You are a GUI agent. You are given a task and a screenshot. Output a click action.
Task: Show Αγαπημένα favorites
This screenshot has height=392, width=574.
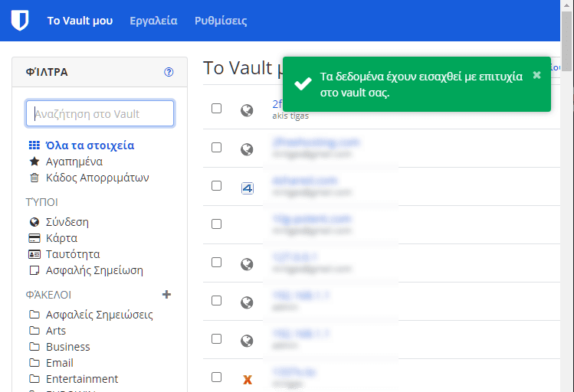point(74,162)
